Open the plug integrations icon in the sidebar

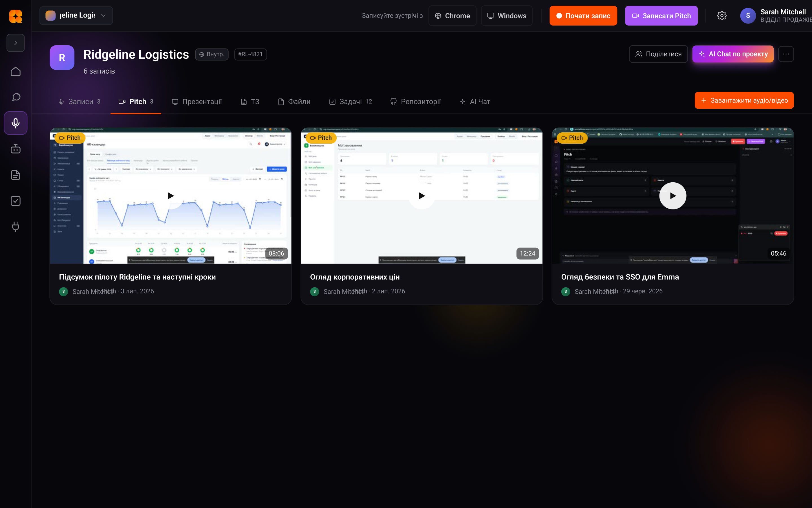[16, 227]
